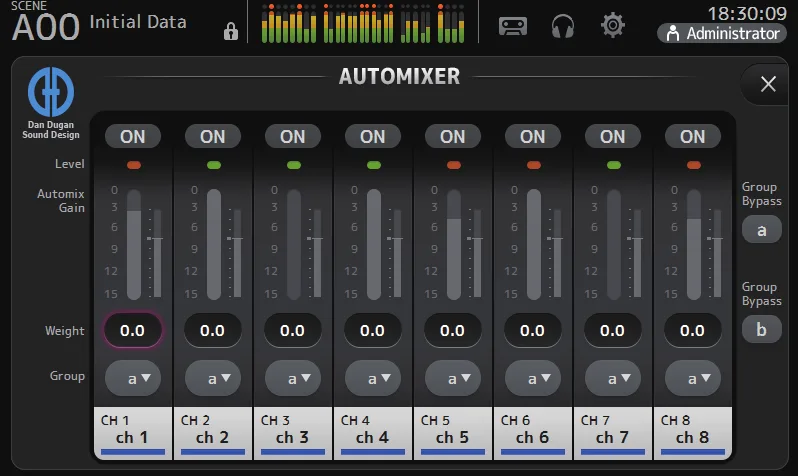
Task: Open the Group dropdown for ch 3
Action: tap(293, 378)
